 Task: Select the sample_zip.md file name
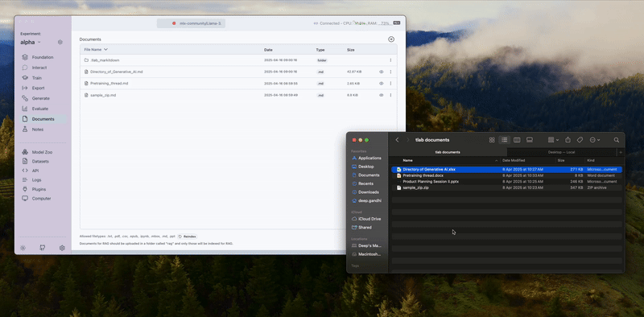[103, 95]
